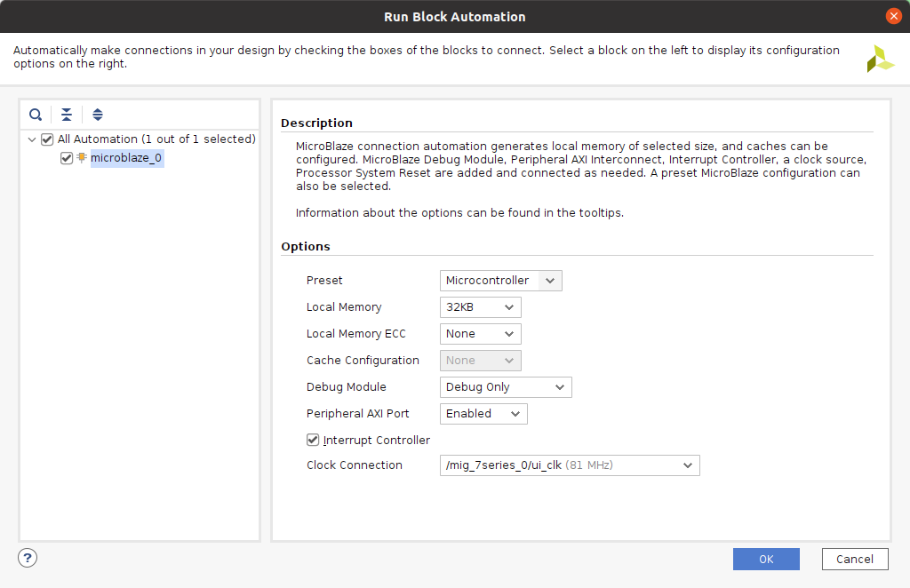Screen dimensions: 910x588
Task: Open the Debug Module dropdown
Action: (x=506, y=387)
